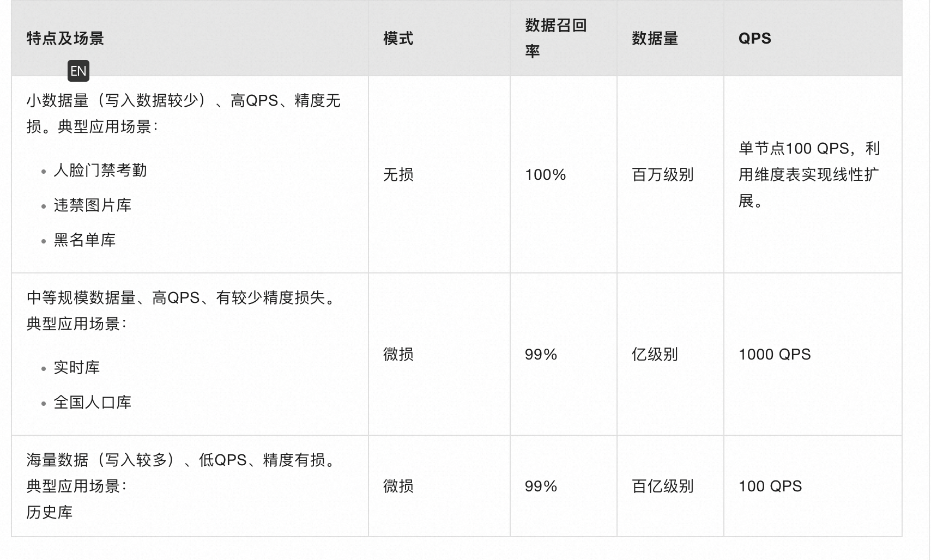Click the 历史库 text
The width and height of the screenshot is (931, 560).
click(x=49, y=513)
